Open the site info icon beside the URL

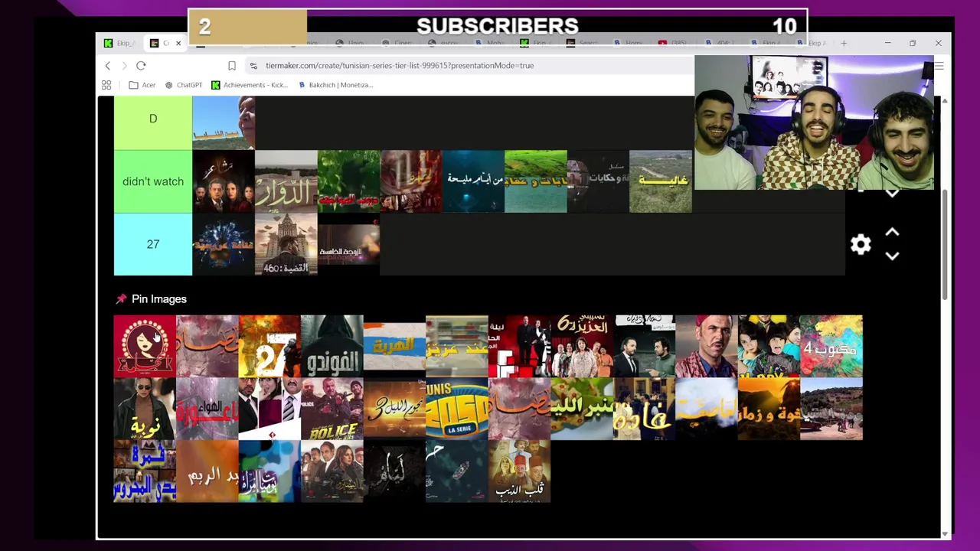click(253, 66)
